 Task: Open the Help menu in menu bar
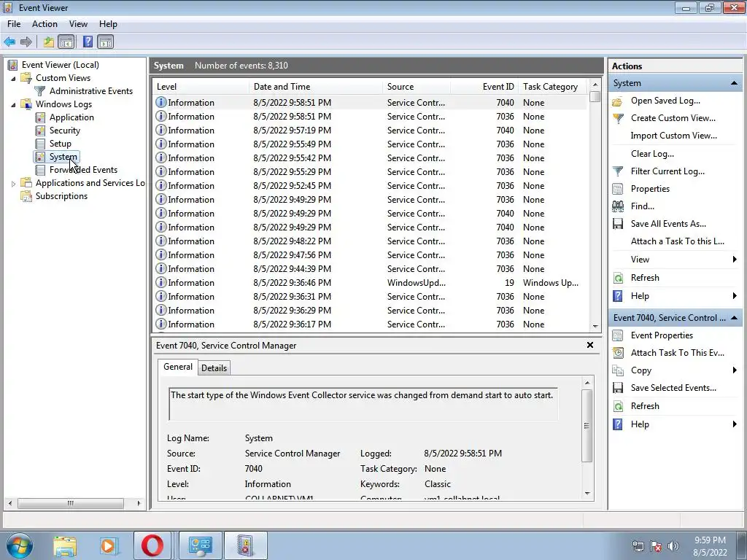pos(108,24)
